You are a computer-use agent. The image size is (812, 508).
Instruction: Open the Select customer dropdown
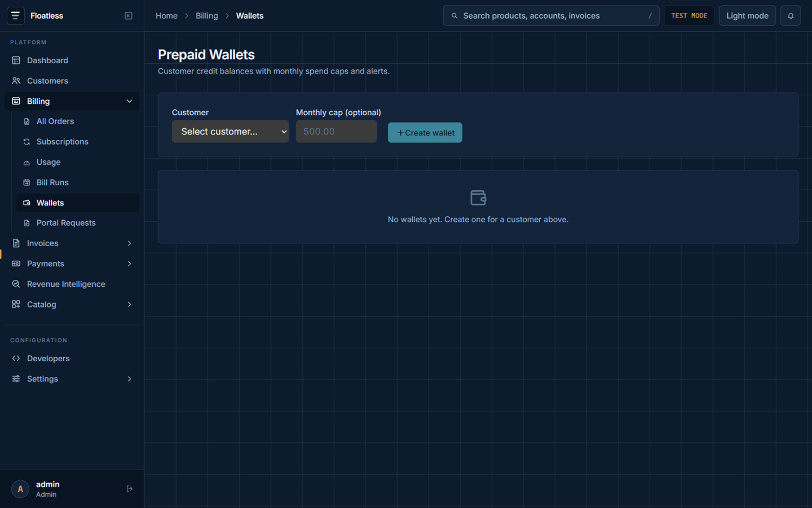[x=230, y=132]
